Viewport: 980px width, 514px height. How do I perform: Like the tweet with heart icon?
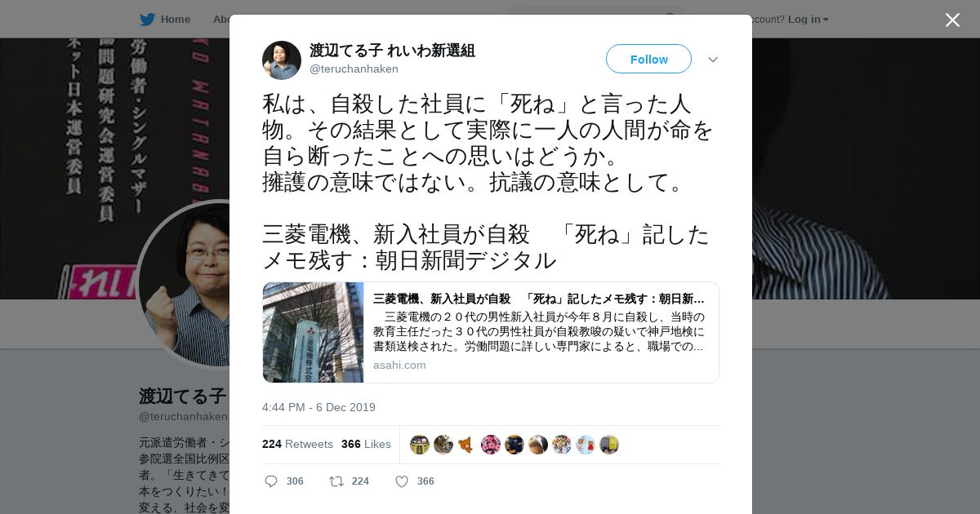coord(402,481)
